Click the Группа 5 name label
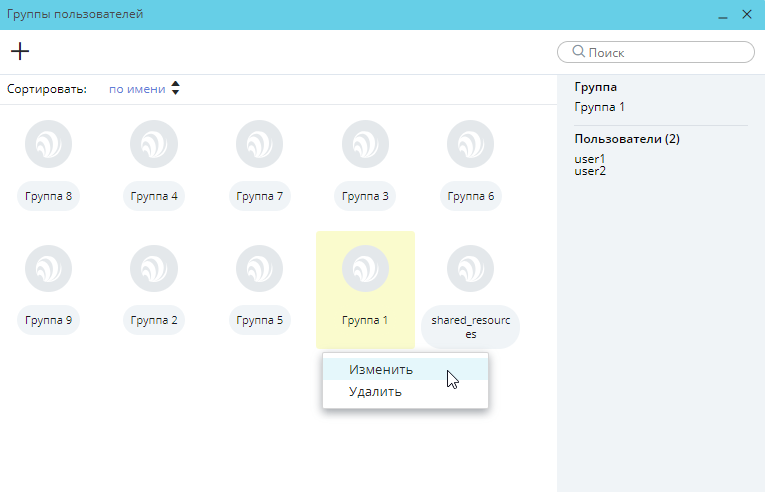765x492 pixels. (260, 321)
